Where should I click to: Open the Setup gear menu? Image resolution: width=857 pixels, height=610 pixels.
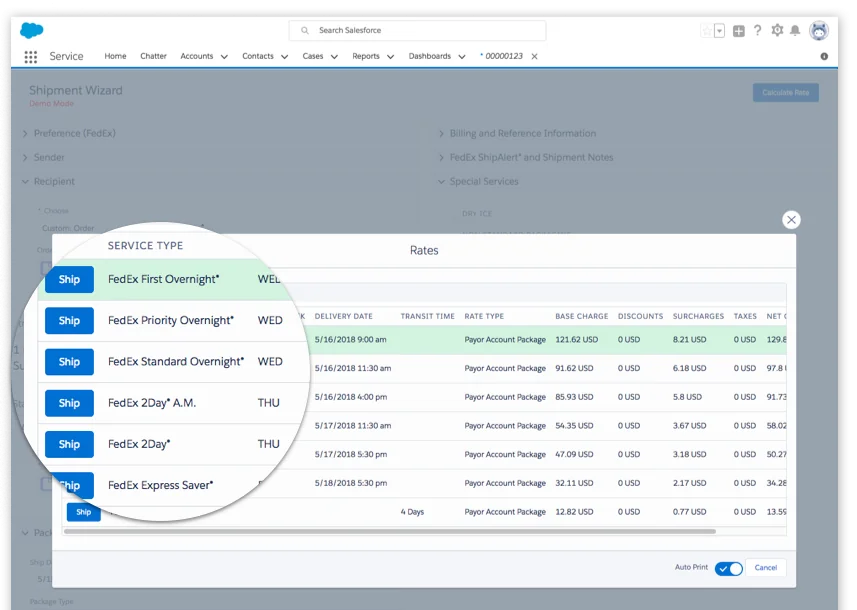point(777,31)
